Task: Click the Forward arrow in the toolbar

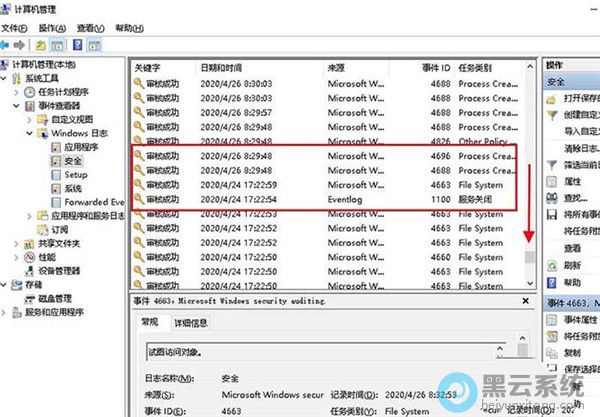Action: click(20, 44)
